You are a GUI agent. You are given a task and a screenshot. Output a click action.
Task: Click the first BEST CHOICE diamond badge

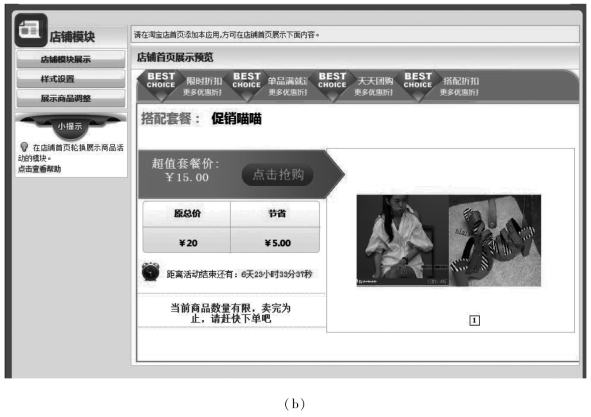pos(161,84)
